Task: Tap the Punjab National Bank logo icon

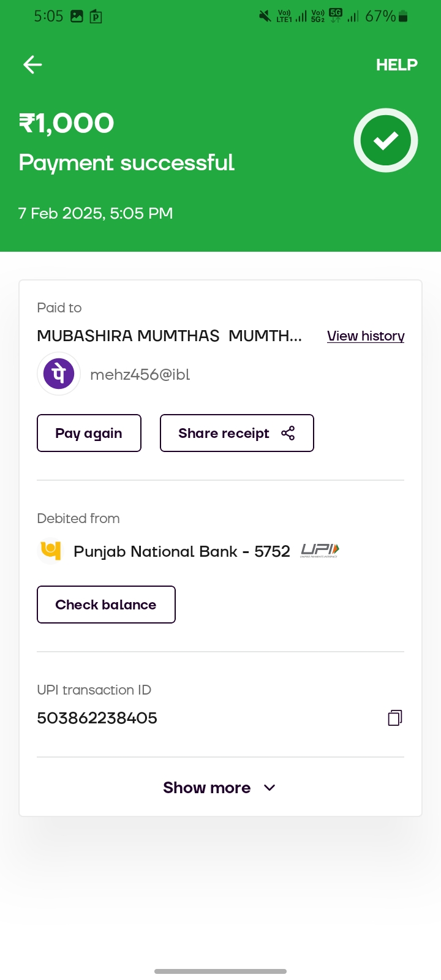Action: [x=50, y=551]
